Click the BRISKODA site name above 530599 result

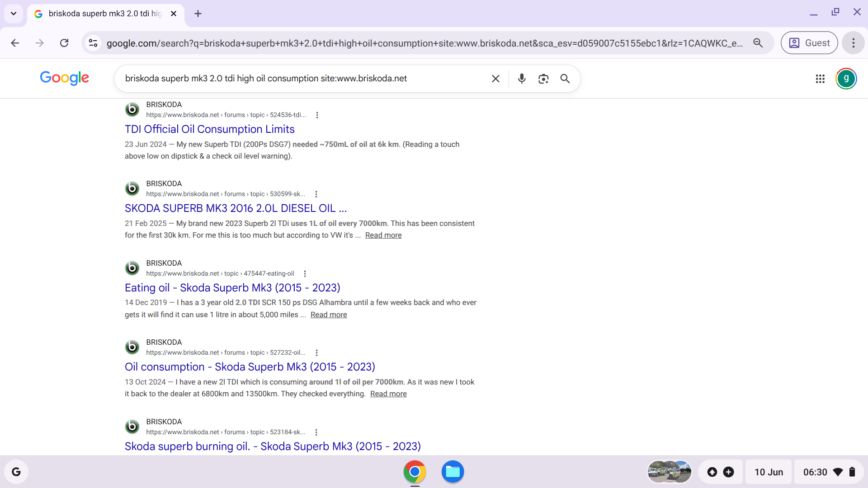[x=164, y=184]
